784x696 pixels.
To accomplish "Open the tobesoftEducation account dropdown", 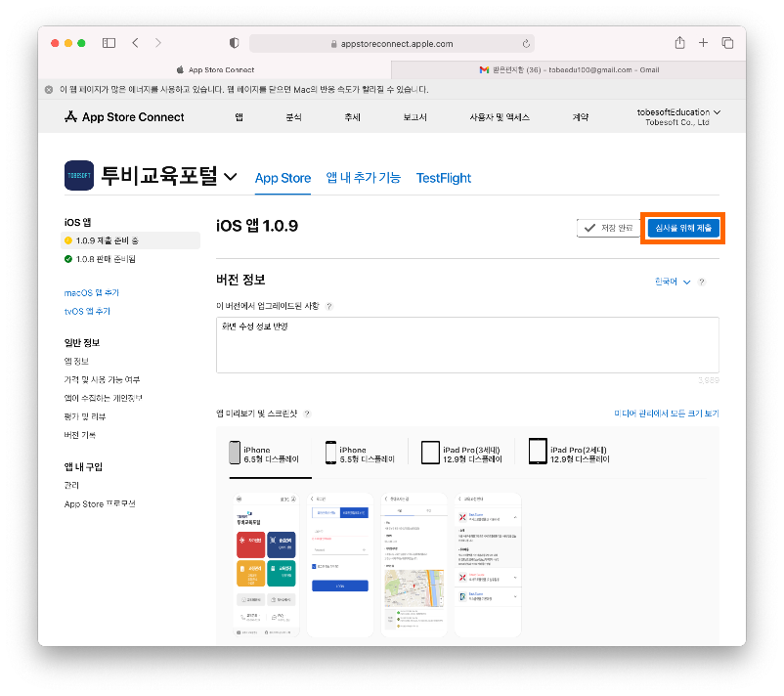I will [678, 117].
